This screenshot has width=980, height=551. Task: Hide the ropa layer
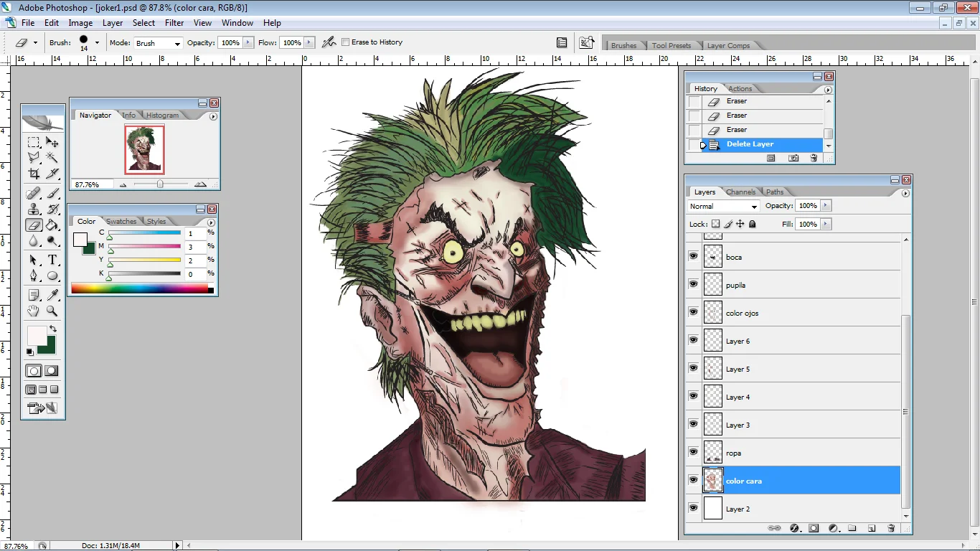pos(693,452)
